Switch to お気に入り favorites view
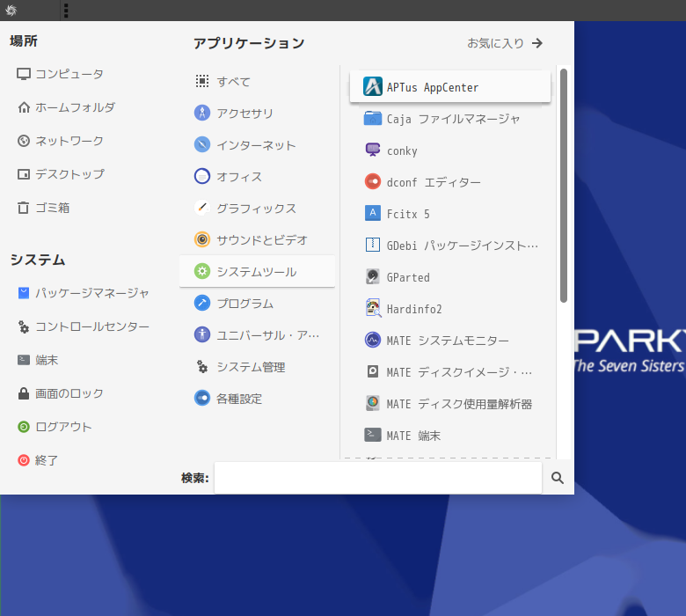The image size is (686, 616). click(506, 43)
